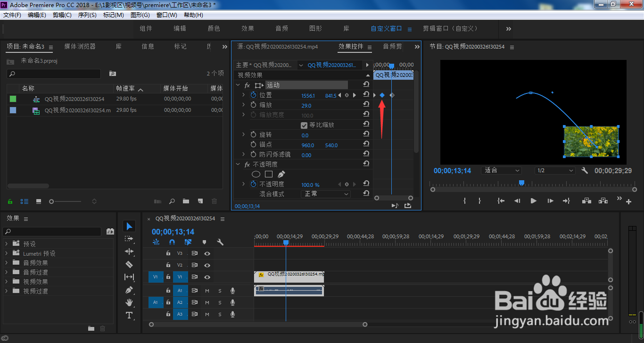Show more workspaces overflow arrows
Image resolution: width=644 pixels, height=343 pixels.
509,29
